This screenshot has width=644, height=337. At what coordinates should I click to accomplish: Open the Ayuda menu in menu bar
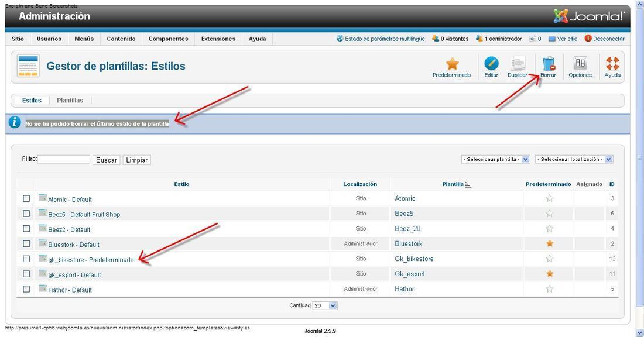[x=257, y=39]
